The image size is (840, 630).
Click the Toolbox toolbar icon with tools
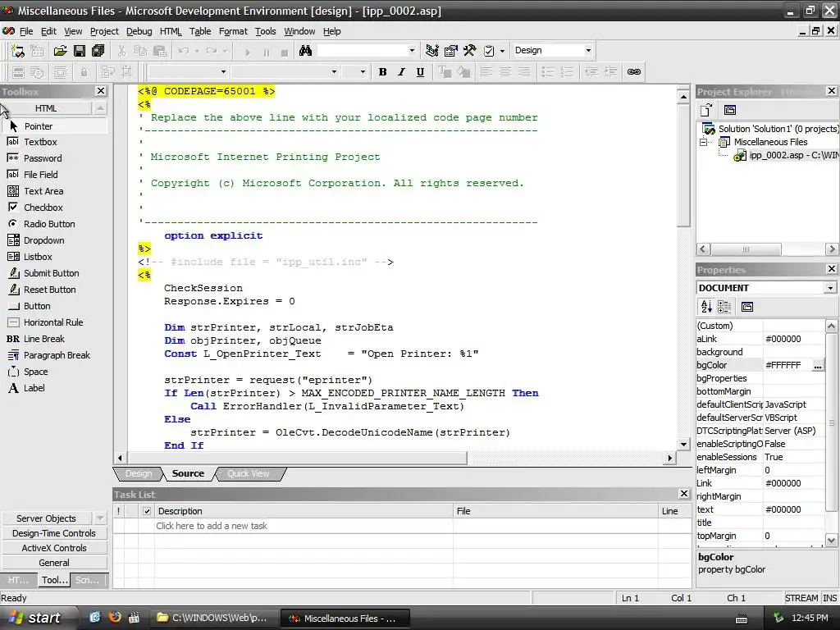tap(470, 51)
